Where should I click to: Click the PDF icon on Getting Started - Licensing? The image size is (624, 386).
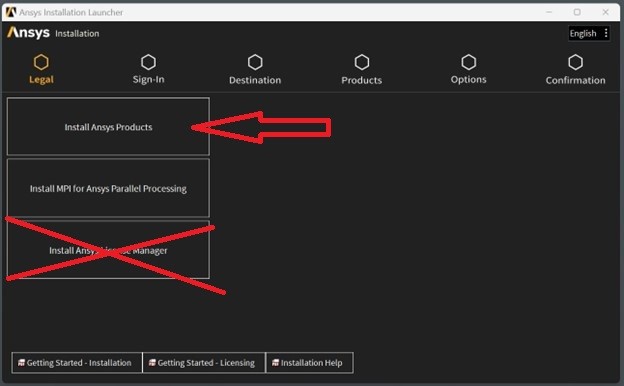pyautogui.click(x=152, y=363)
